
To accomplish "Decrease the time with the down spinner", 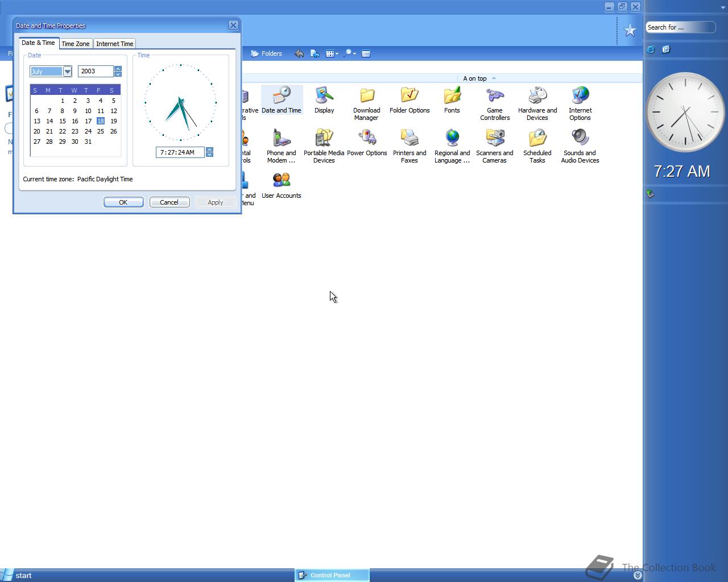I will tap(209, 155).
